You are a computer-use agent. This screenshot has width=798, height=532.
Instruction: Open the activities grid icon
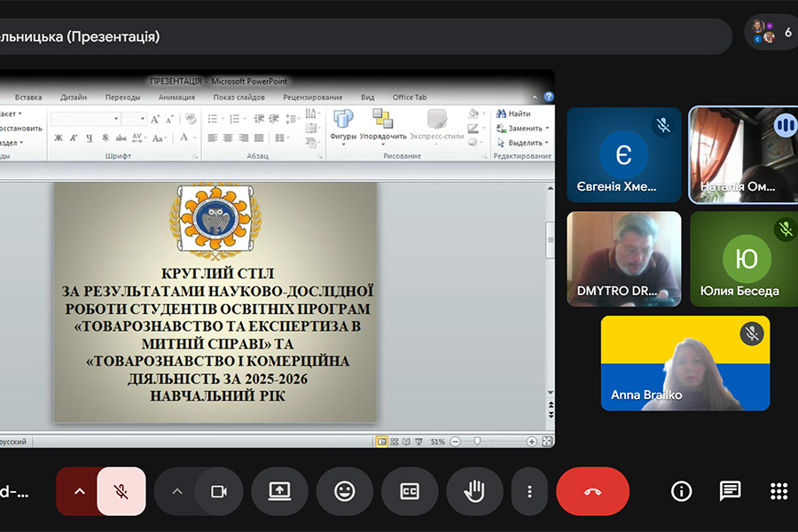[x=778, y=491]
